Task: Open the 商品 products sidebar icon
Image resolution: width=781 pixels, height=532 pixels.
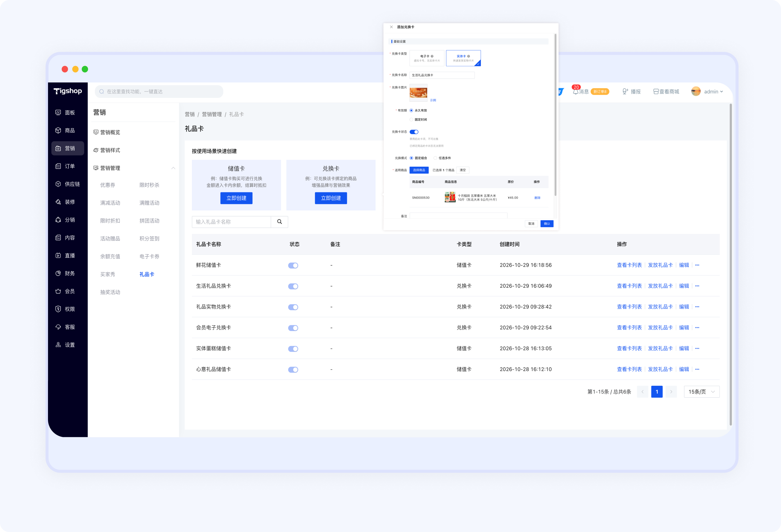Action: 58,130
